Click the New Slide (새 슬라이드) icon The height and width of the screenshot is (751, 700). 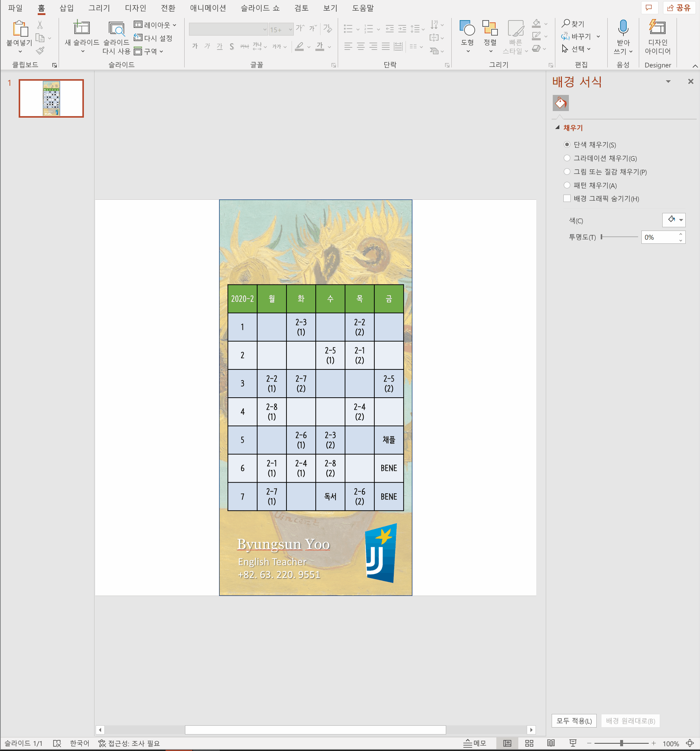pyautogui.click(x=82, y=27)
